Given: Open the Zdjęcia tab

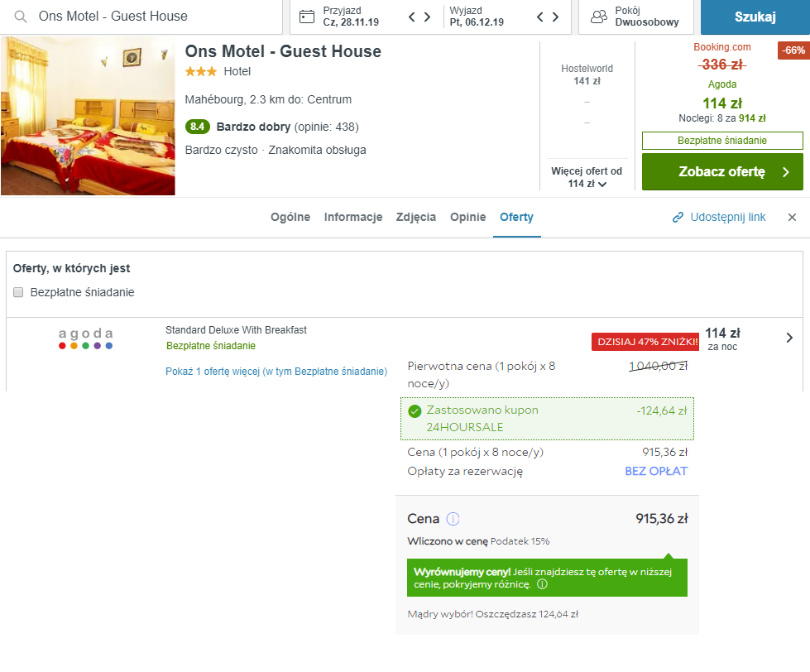Looking at the screenshot, I should [x=416, y=218].
